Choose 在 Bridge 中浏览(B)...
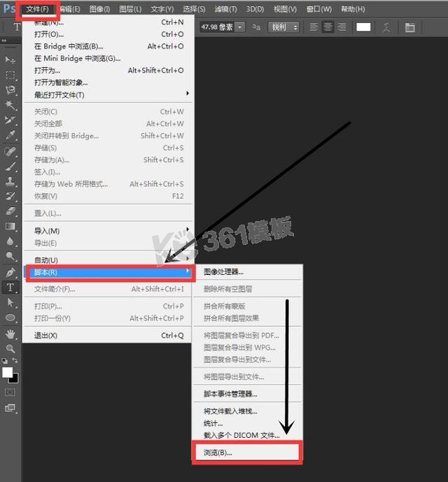 pyautogui.click(x=108, y=46)
